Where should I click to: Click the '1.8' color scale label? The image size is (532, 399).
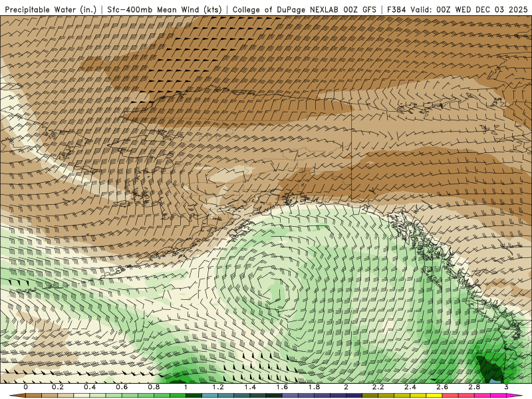pos(314,387)
